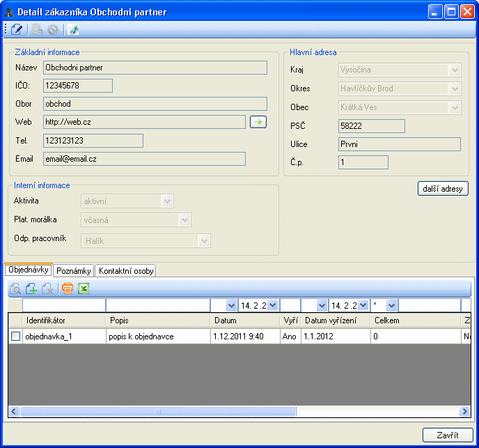This screenshot has height=448, width=479.
Task: Maximize the Detail zákazníka window
Action: [451, 12]
